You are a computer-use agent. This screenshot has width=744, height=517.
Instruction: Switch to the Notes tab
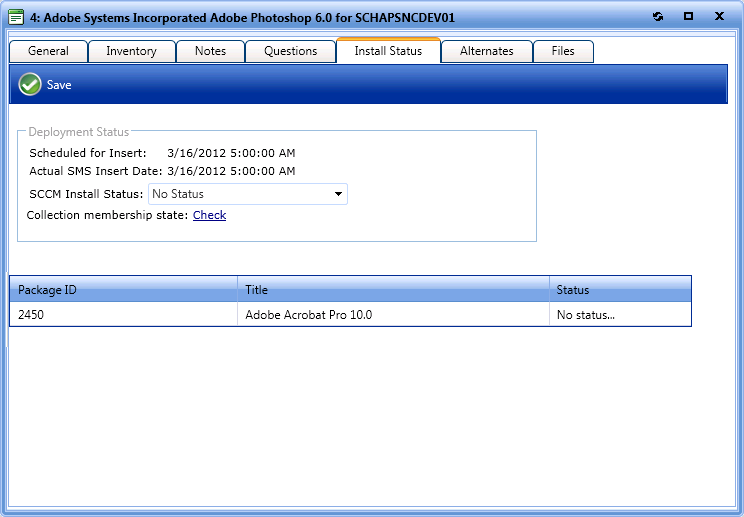click(210, 51)
